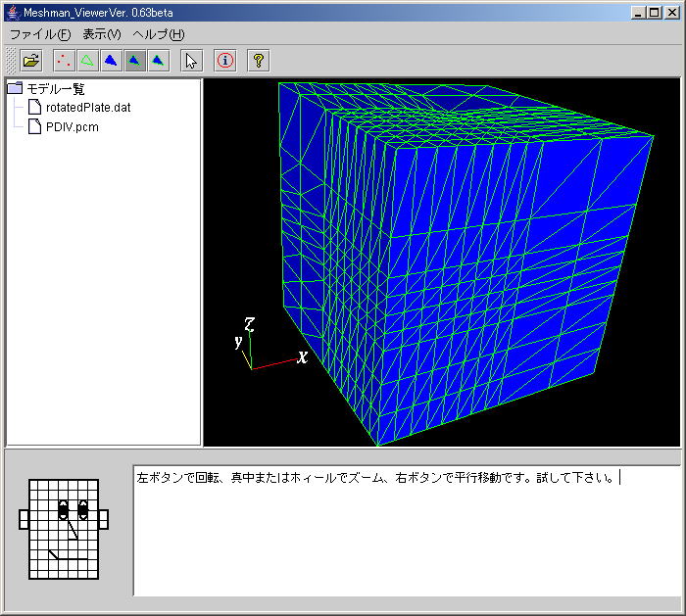This screenshot has height=616, width=686.
Task: Select solid blue triangle display mode
Action: click(x=111, y=61)
